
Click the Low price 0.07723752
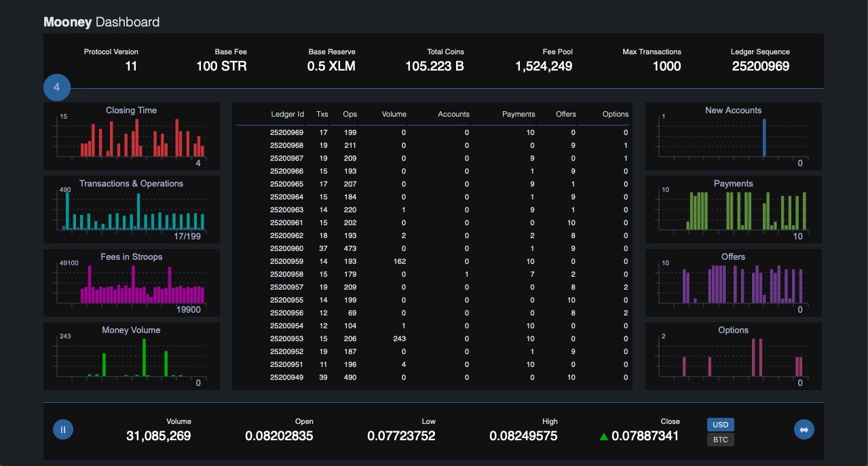click(x=401, y=436)
